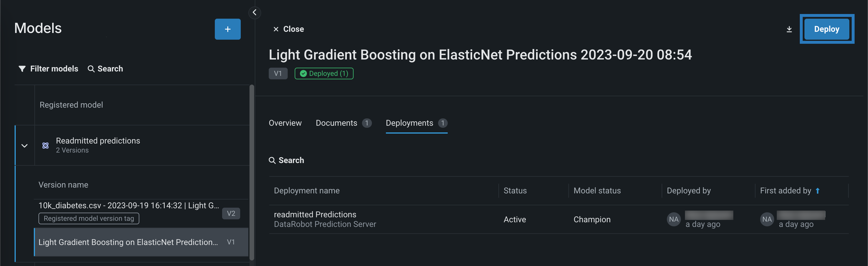The width and height of the screenshot is (868, 266).
Task: Click the Readmitted predictions model icon
Action: [45, 145]
